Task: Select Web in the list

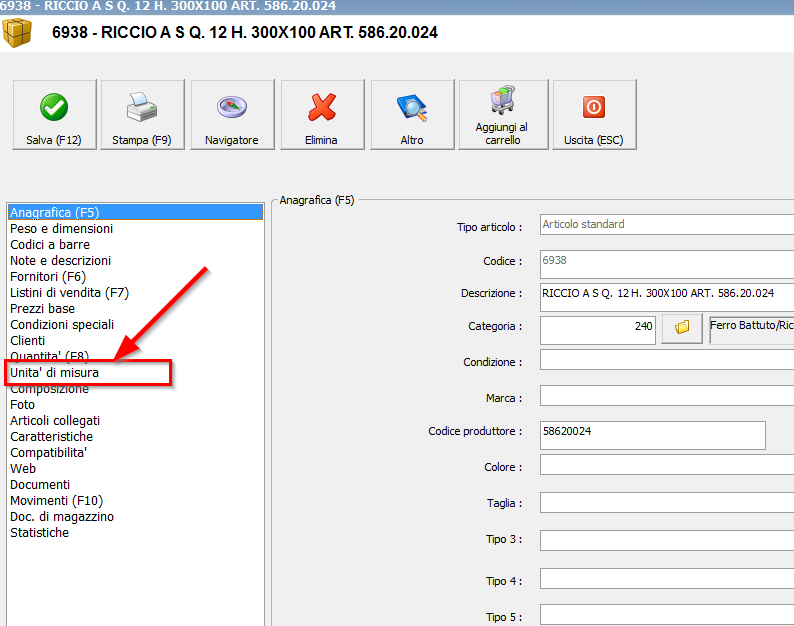Action: click(x=136, y=468)
